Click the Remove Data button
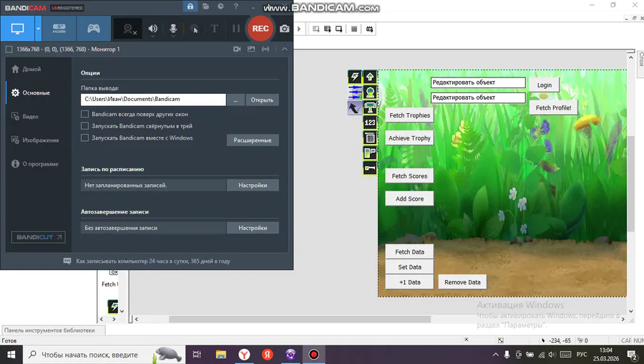 (x=462, y=282)
